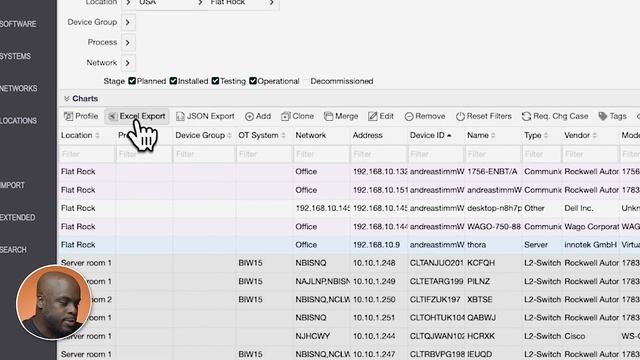Click the Type filter field

coord(542,154)
